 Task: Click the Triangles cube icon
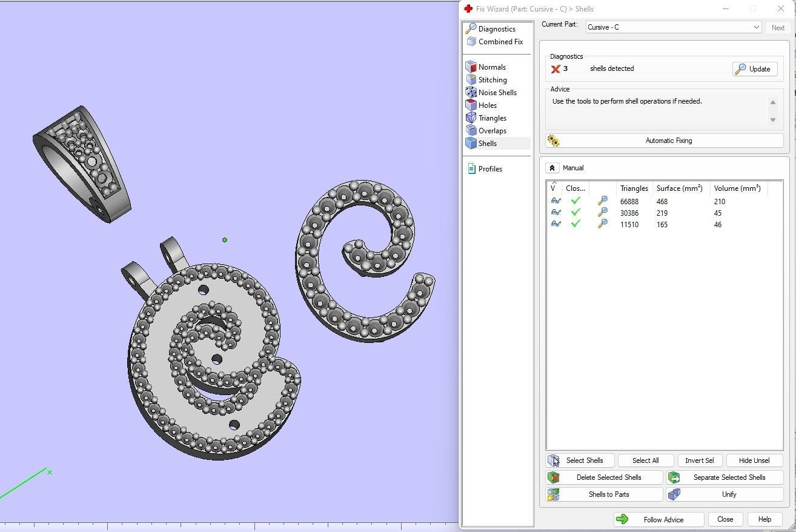point(471,118)
